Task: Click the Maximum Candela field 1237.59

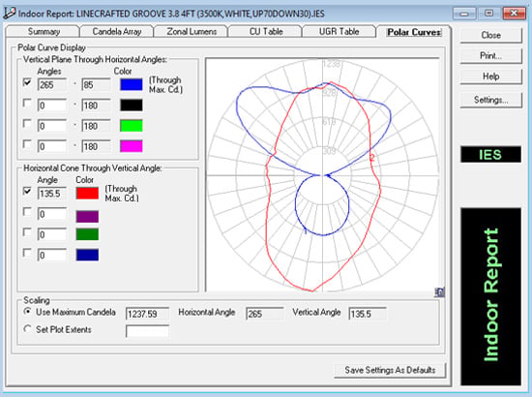Action: (x=147, y=314)
